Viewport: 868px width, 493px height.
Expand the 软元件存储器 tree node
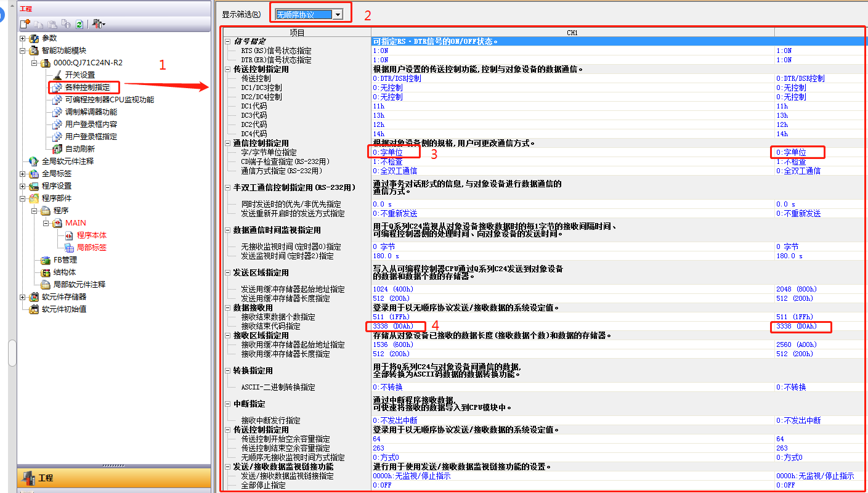[22, 297]
